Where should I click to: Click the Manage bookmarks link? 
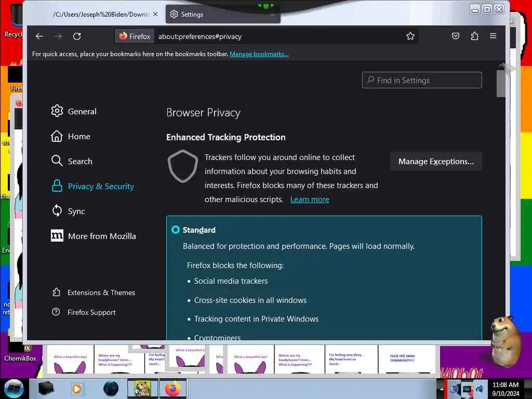(x=259, y=54)
